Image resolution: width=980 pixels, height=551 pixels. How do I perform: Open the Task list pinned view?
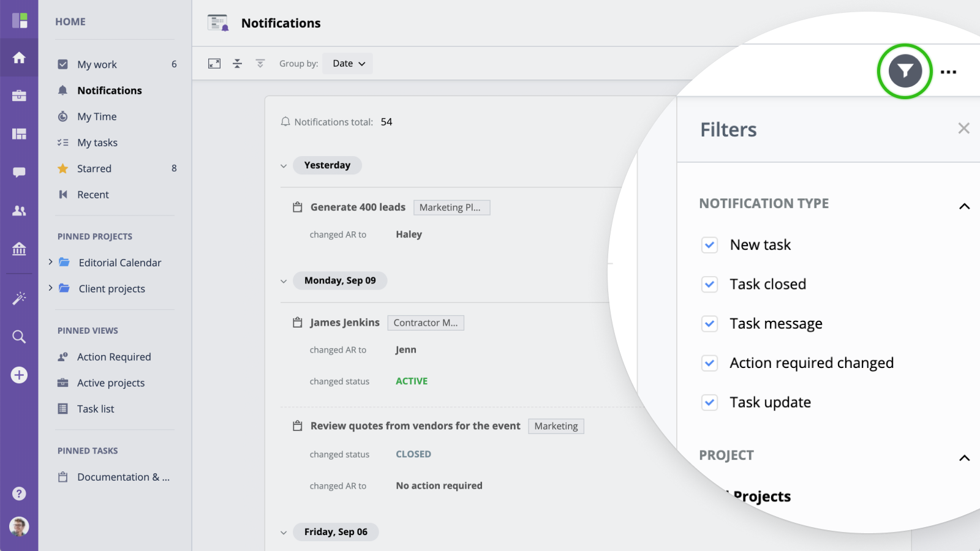[x=96, y=409]
